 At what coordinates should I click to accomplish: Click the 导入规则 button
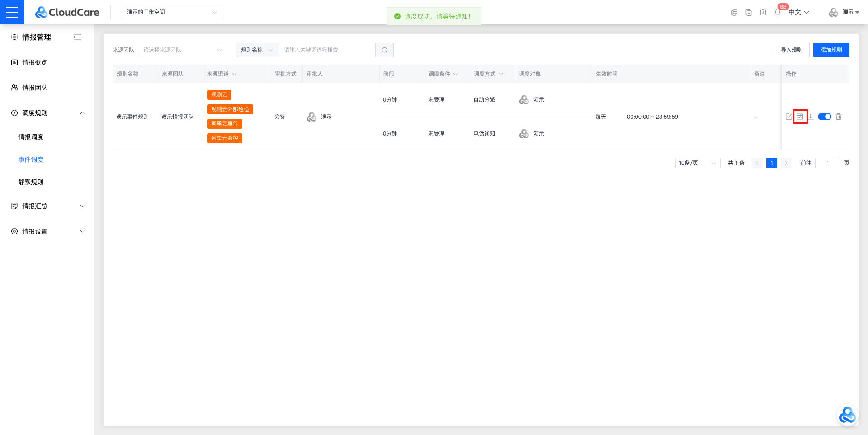click(791, 50)
